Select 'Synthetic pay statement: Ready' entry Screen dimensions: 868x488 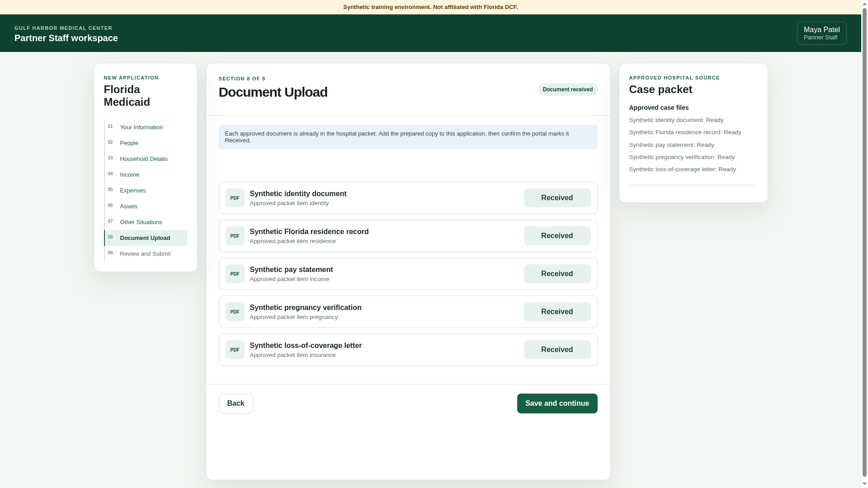pyautogui.click(x=671, y=145)
